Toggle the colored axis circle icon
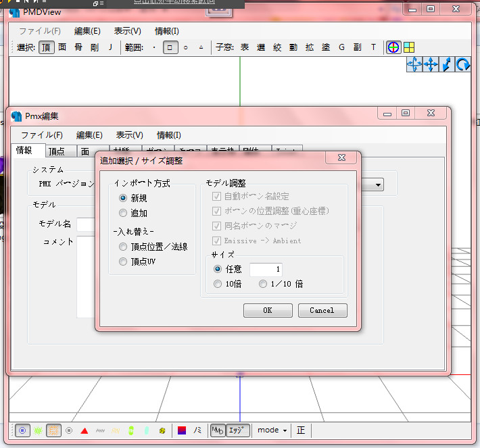480x448 pixels. click(x=393, y=47)
